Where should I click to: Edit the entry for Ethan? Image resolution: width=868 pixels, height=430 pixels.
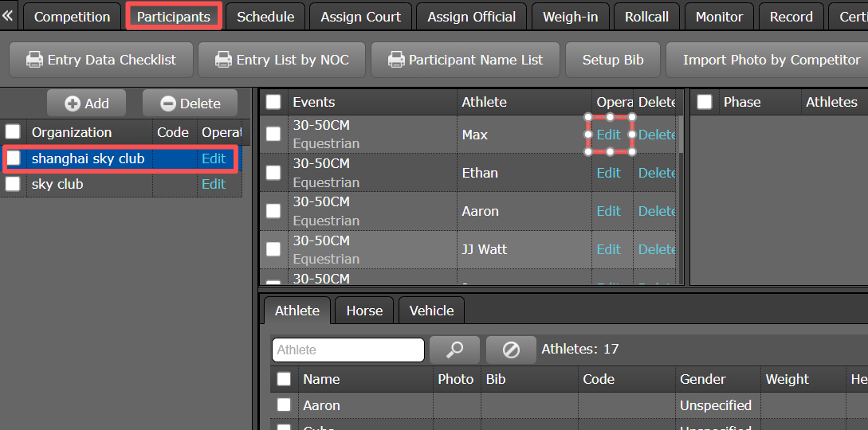pos(608,173)
